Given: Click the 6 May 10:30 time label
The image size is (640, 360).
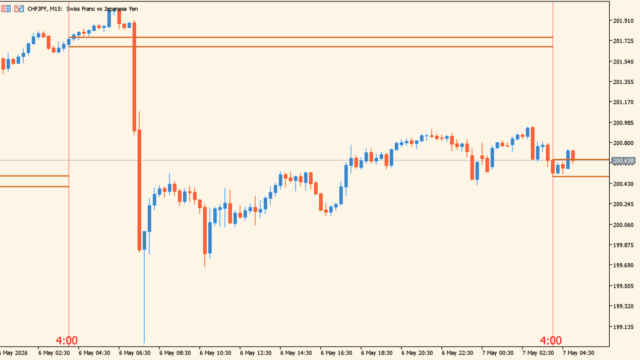Looking at the screenshot, I should (216, 353).
